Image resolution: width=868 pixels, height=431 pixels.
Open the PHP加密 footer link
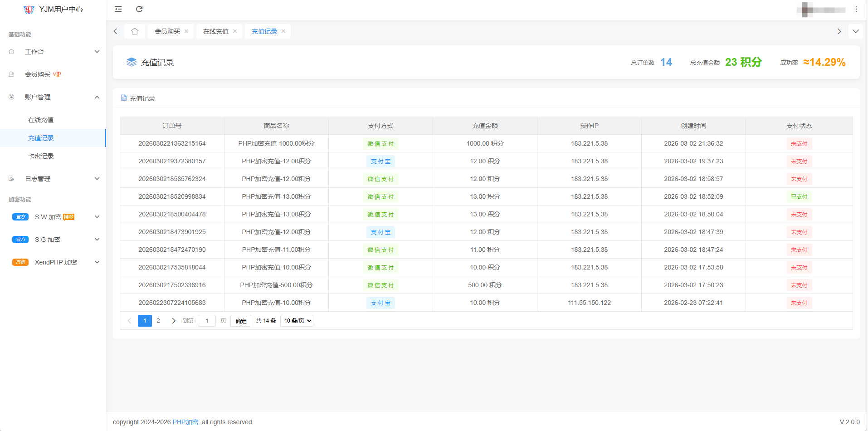click(185, 422)
